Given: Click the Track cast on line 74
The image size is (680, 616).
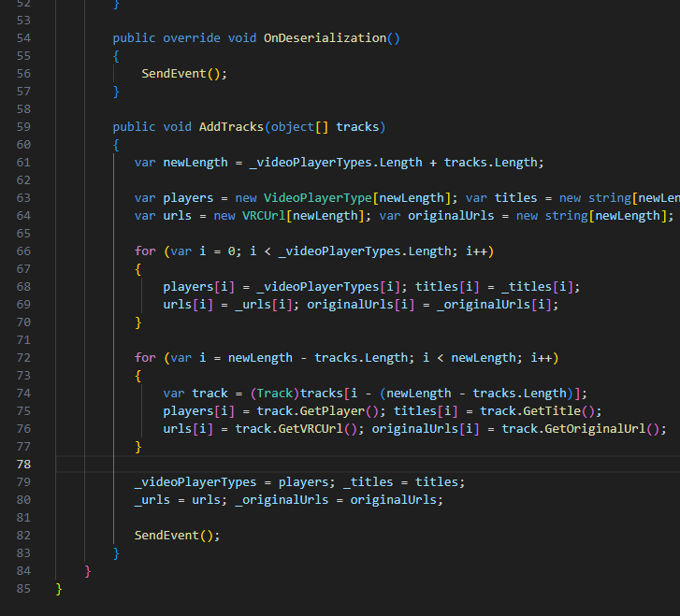Looking at the screenshot, I should tap(274, 394).
